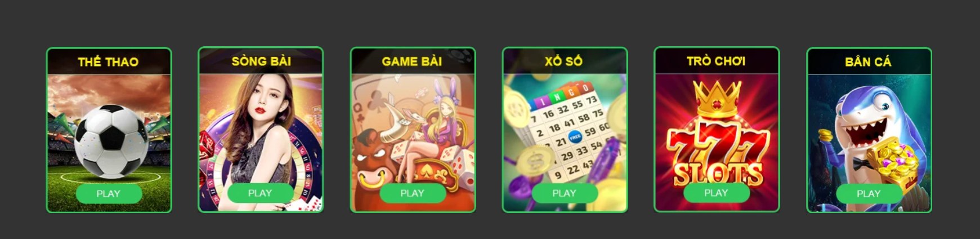Select the SÒNG BÀI title header
980x239 pixels.
click(261, 61)
